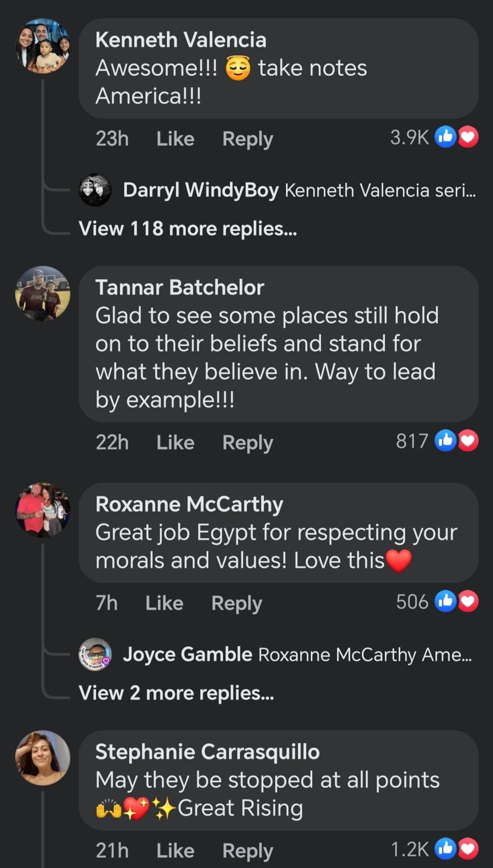Screen dimensions: 493x868
Task: Like Roxanne McCarthy's comment
Action: [x=164, y=603]
